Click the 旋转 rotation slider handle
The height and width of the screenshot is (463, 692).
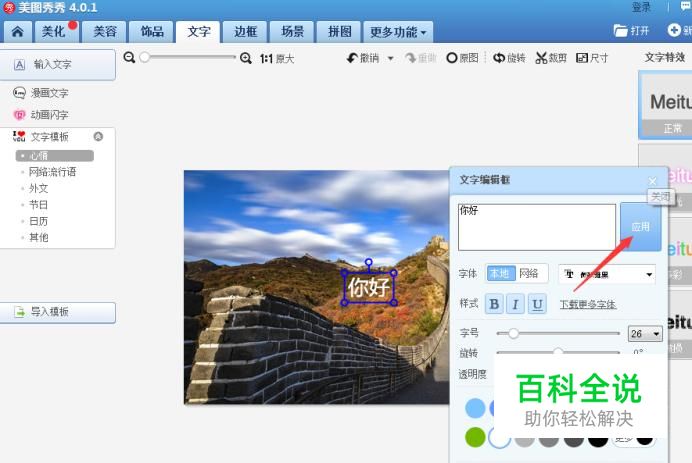pyautogui.click(x=558, y=352)
